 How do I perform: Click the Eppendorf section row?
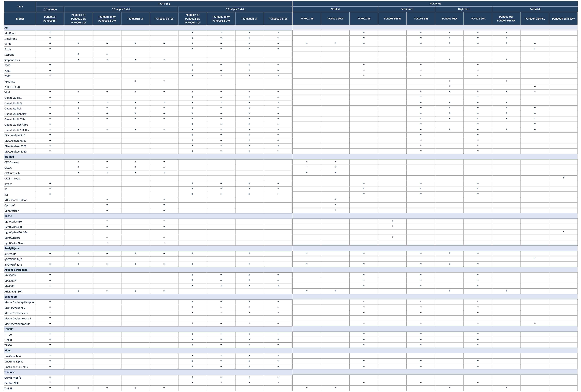291,297
